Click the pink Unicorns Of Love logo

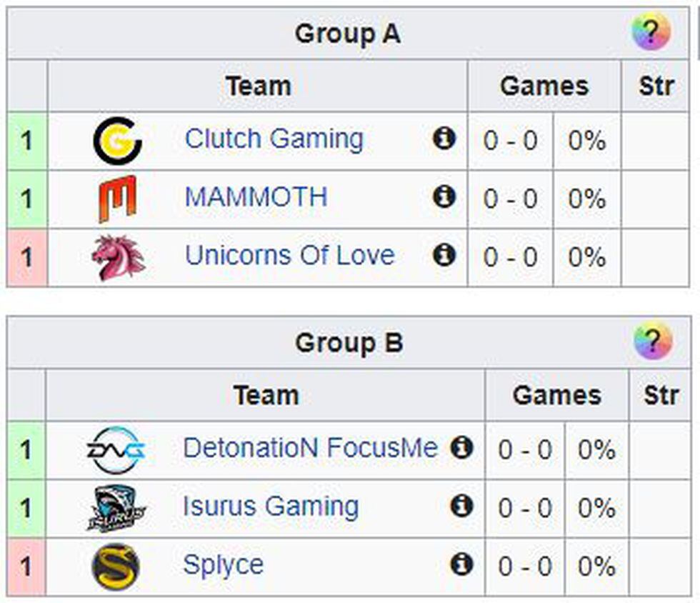coord(118,257)
